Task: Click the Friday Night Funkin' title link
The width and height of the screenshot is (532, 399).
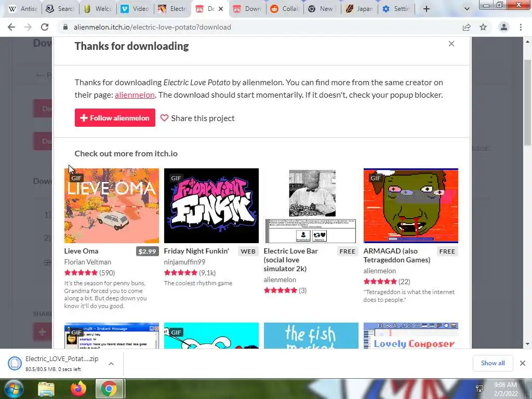Action: click(196, 251)
